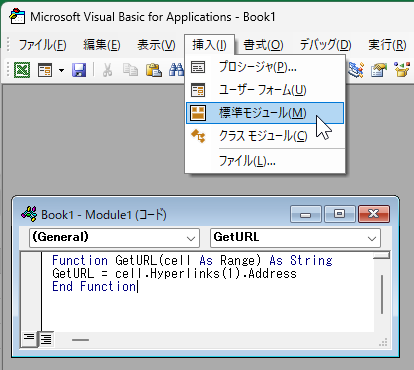Choose ユーザー フォーム(U) from the menu
The height and width of the screenshot is (370, 414).
point(265,90)
